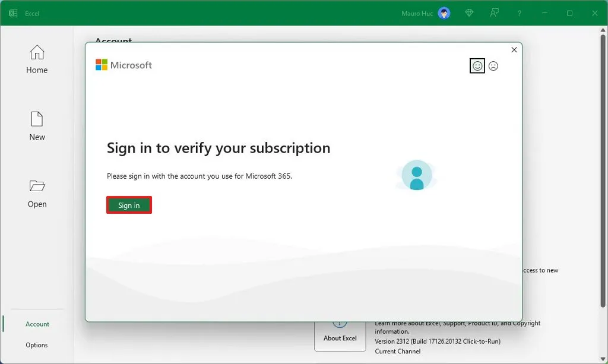Click the Excel logo in the title bar

(x=12, y=12)
